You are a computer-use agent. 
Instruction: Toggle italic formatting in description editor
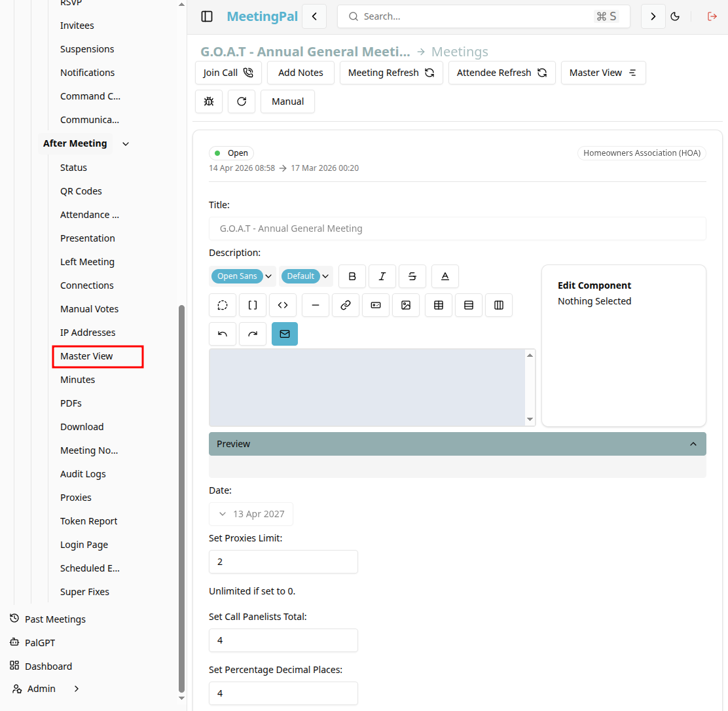(382, 276)
